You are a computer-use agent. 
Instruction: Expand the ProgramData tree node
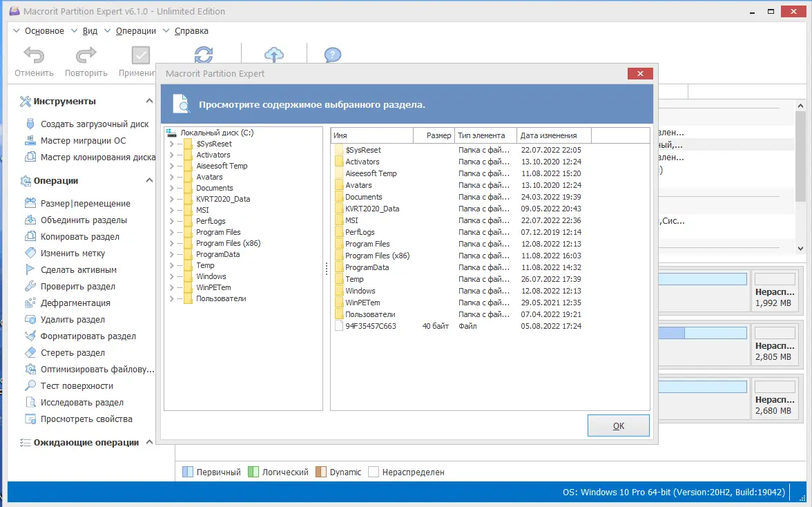171,254
